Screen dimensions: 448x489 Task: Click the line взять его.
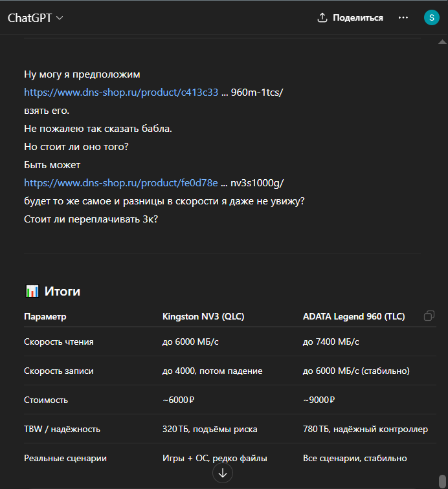point(47,111)
